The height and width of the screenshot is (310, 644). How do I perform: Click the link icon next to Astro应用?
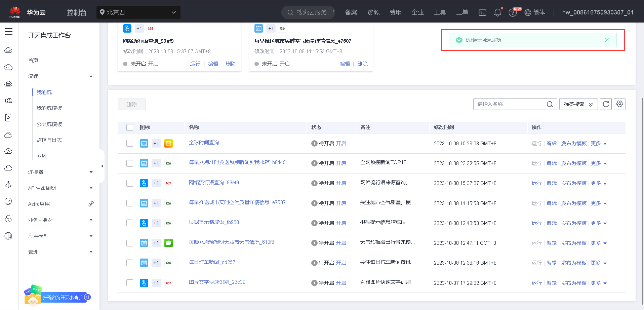pos(91,204)
